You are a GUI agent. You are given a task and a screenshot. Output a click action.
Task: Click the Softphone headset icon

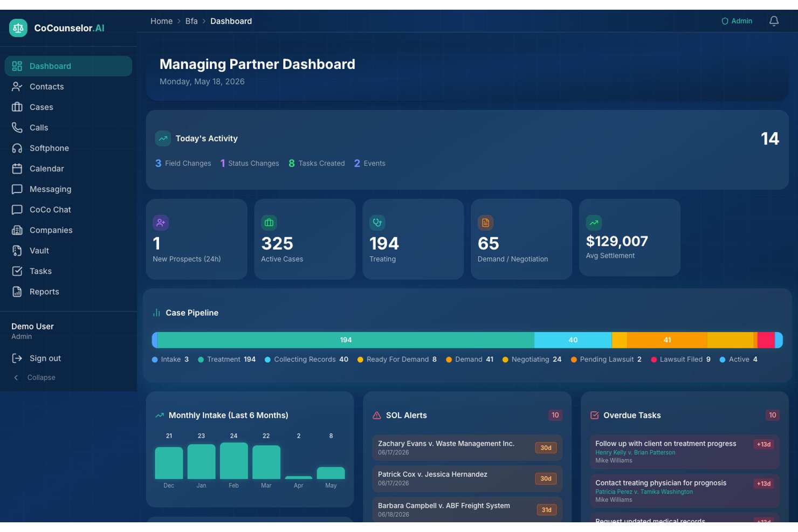(17, 148)
